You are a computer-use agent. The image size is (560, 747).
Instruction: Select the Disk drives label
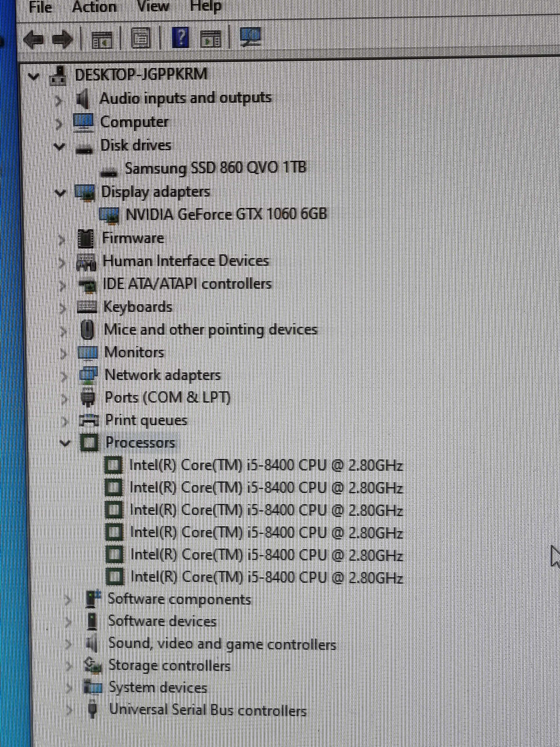point(136,145)
